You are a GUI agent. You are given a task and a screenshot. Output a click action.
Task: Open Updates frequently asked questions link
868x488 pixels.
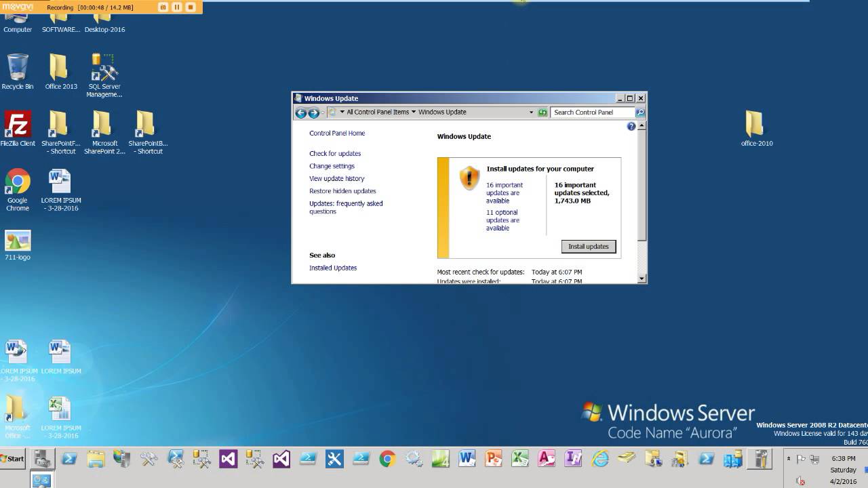346,207
